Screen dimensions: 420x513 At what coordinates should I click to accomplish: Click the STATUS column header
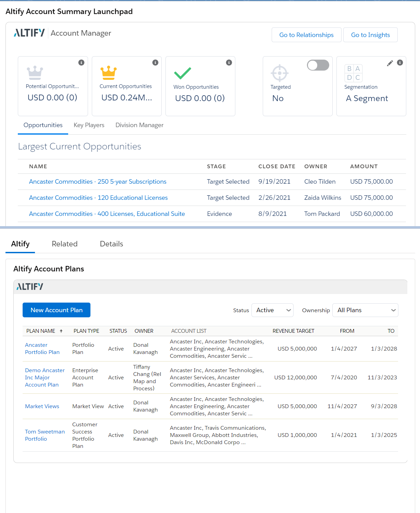click(118, 331)
